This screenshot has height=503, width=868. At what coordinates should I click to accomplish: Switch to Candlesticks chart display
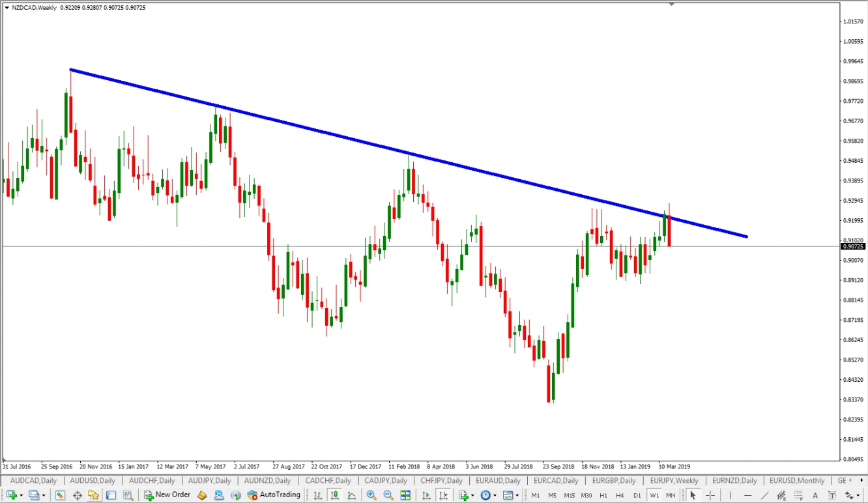pos(335,495)
